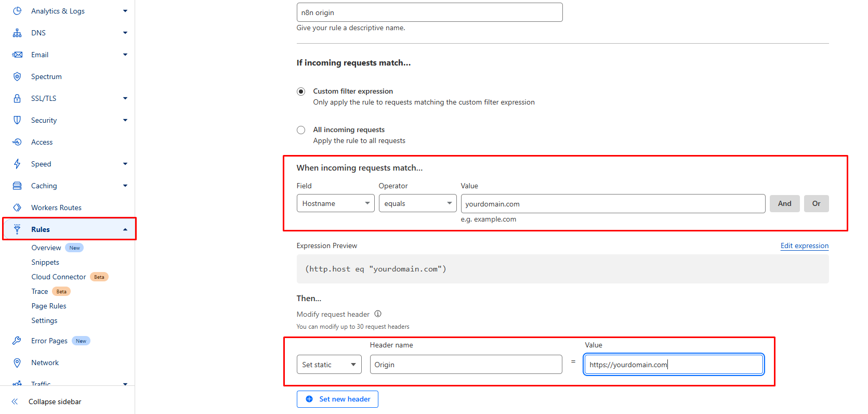
Task: Click the Analytics & Logs chart icon
Action: click(17, 11)
